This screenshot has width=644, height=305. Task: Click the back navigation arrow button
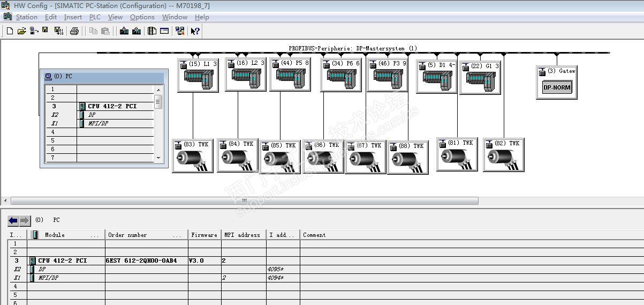[x=13, y=220]
